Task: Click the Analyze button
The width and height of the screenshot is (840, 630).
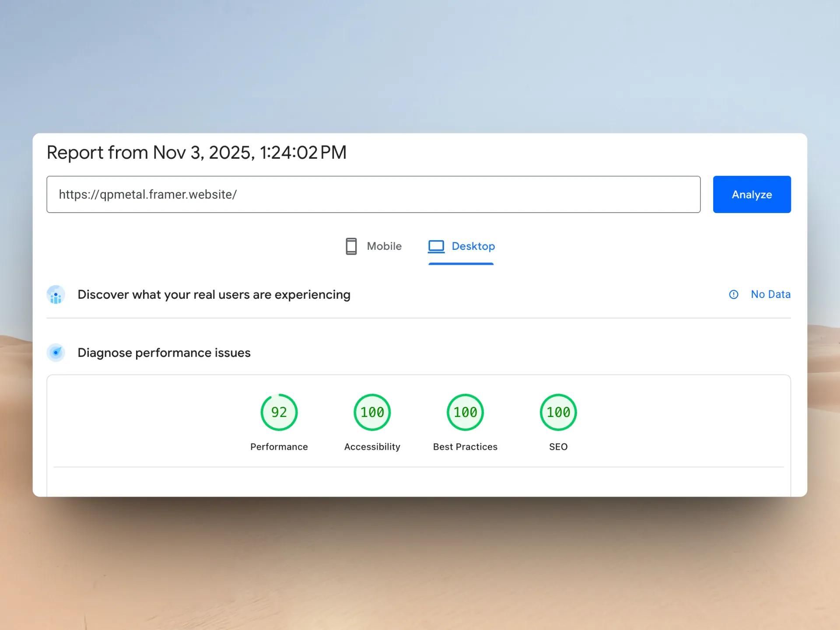Action: point(752,194)
